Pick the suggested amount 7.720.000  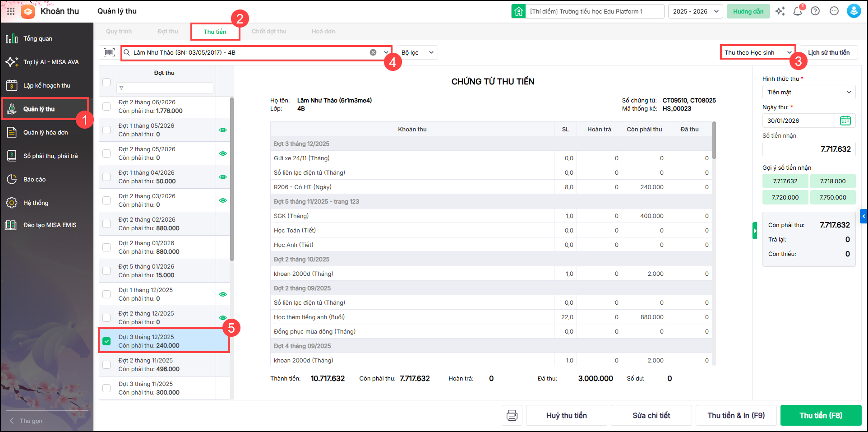(785, 197)
